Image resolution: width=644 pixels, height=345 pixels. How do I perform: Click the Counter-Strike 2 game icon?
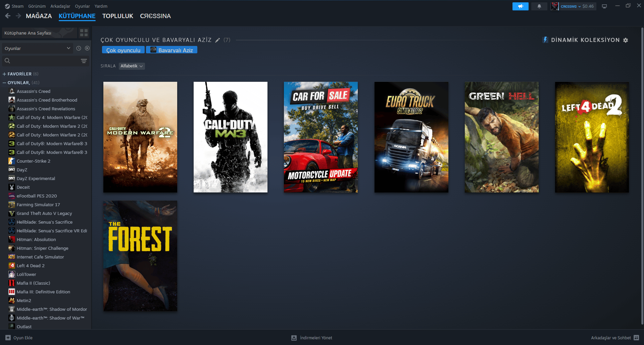[12, 161]
